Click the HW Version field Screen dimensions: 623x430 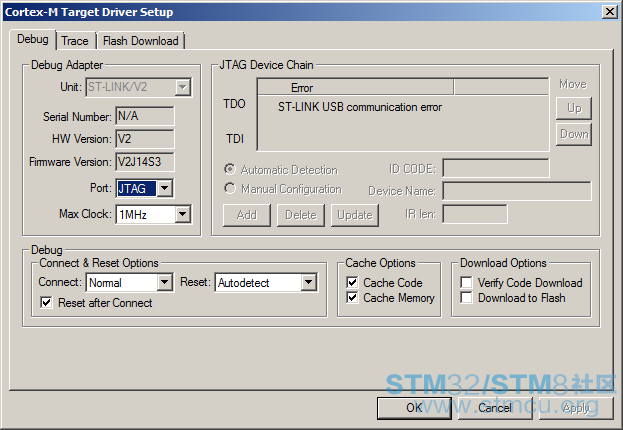pos(145,139)
